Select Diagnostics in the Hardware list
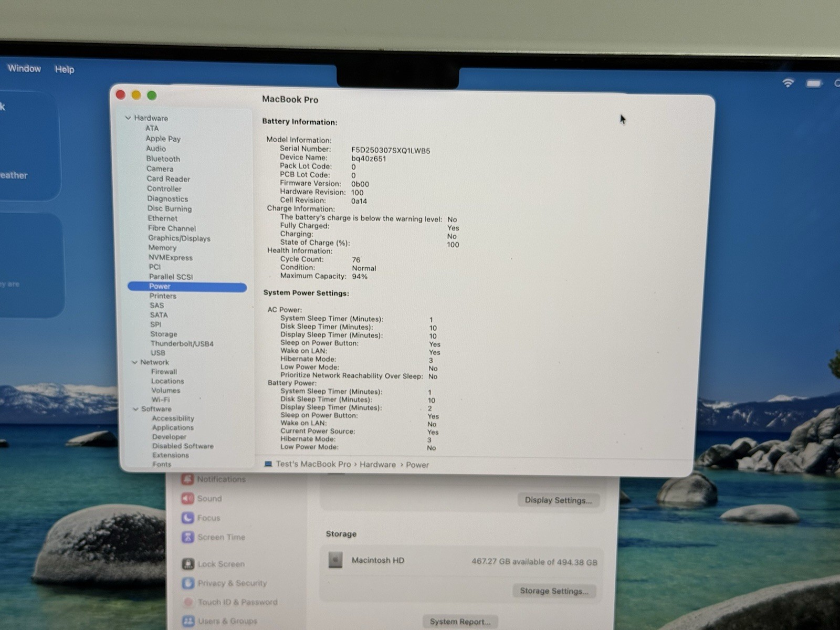 click(167, 198)
